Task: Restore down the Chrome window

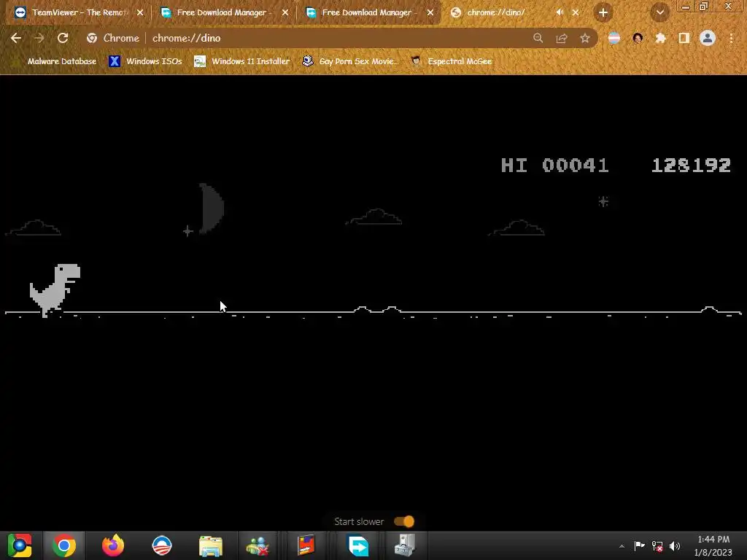Action: [704, 6]
